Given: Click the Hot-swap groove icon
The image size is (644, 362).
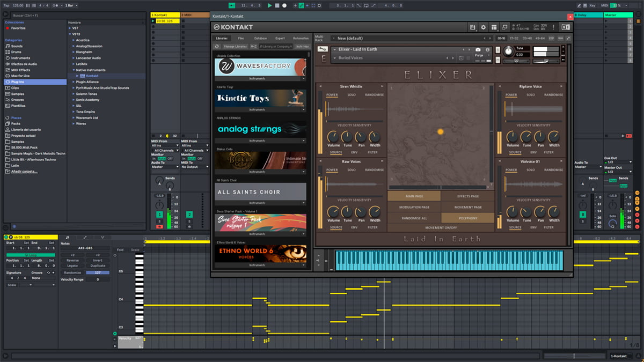Looking at the screenshot, I should [x=49, y=273].
